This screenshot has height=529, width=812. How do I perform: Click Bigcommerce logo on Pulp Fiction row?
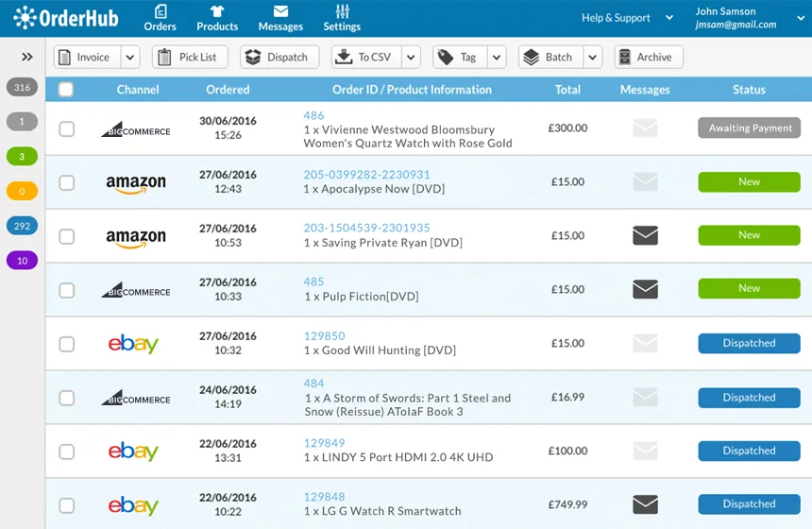click(x=136, y=290)
